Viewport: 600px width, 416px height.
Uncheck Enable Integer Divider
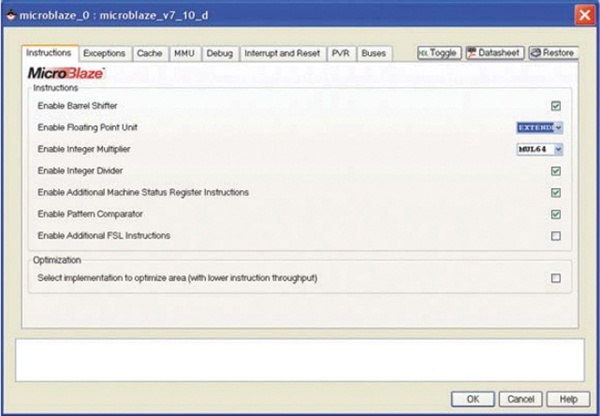(556, 171)
